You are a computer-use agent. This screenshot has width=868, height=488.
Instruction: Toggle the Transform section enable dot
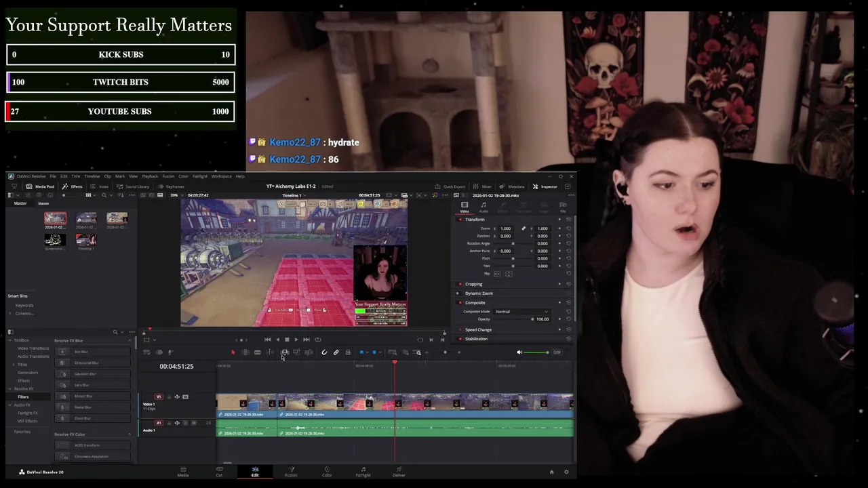point(460,220)
